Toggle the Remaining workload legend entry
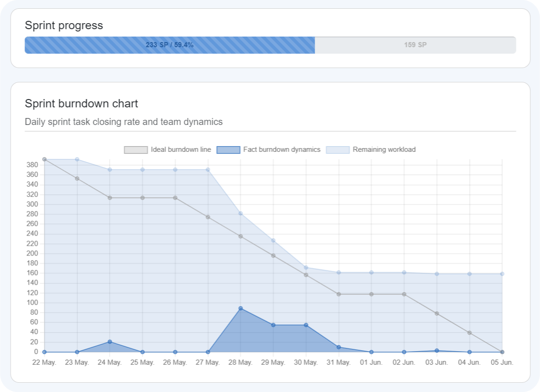Image resolution: width=540 pixels, height=392 pixels. click(371, 149)
